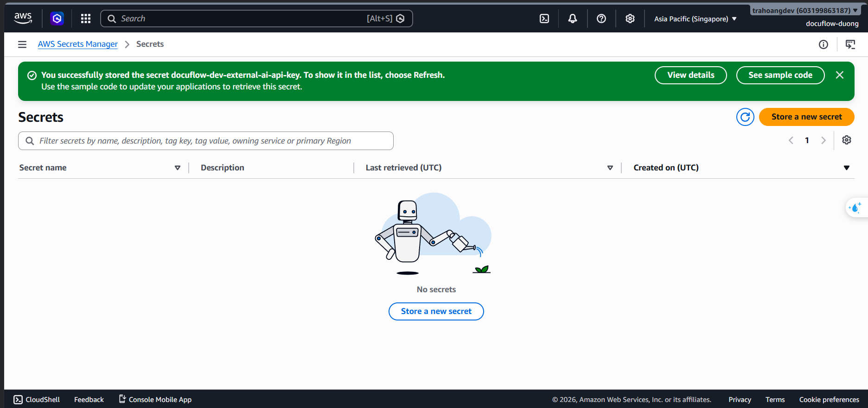Open the trahoangdev account dropdown
This screenshot has width=868, height=408.
coord(805,10)
